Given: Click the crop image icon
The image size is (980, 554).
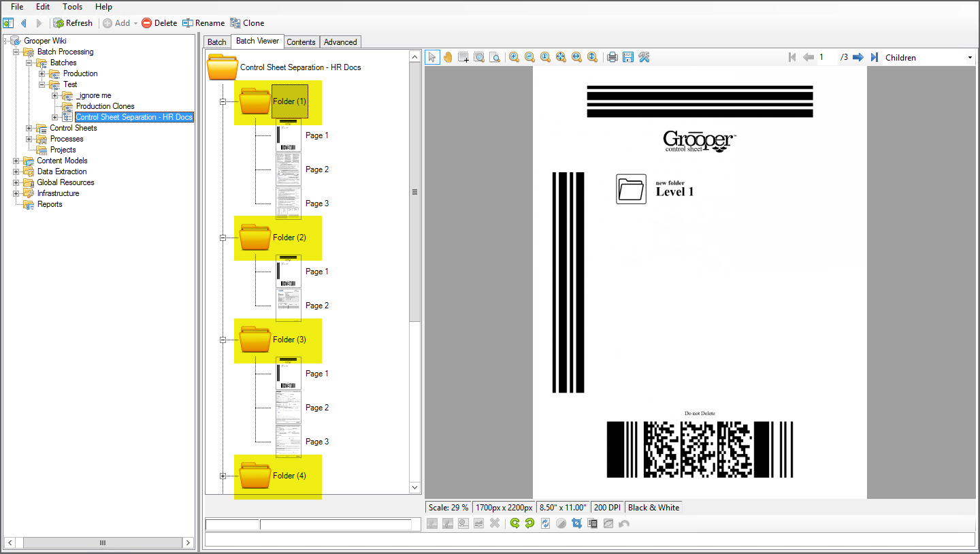Looking at the screenshot, I should pos(577,523).
